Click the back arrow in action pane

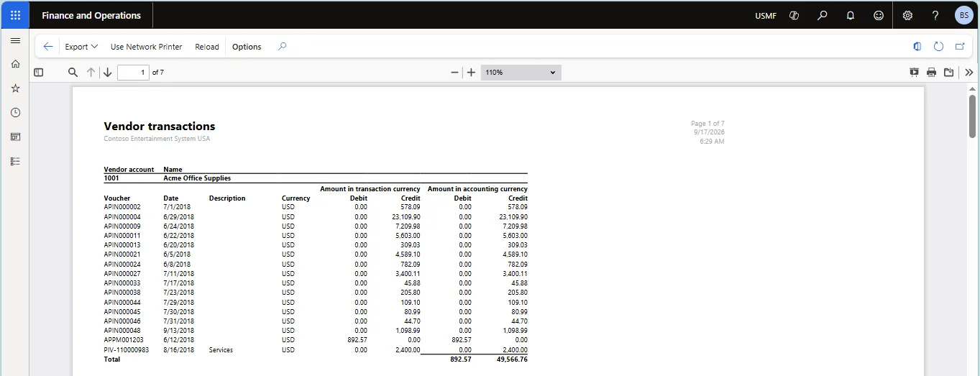click(x=48, y=47)
